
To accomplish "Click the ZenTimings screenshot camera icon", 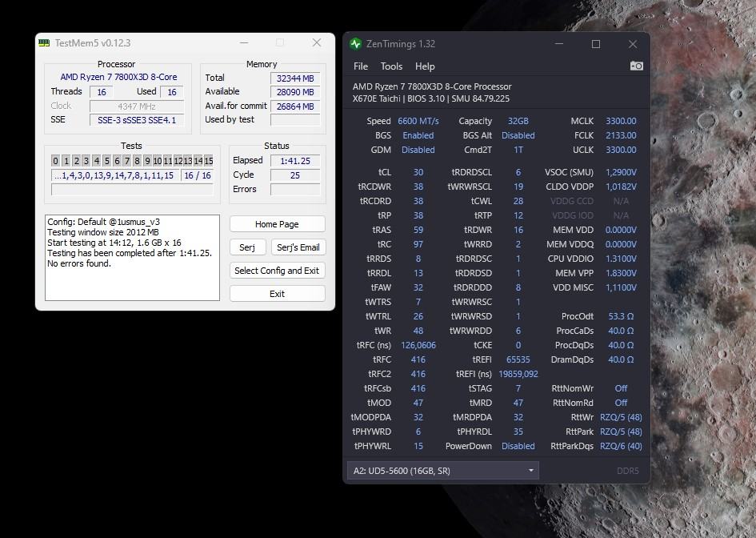I will [637, 66].
